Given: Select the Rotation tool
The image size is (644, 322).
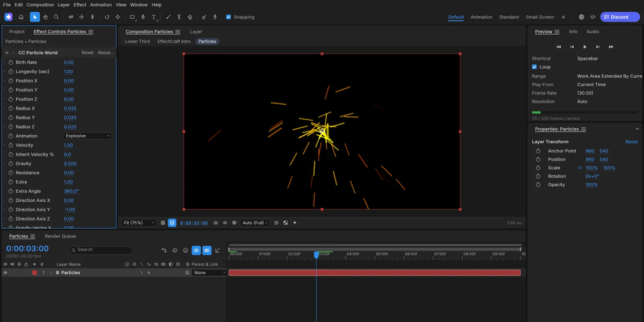Looking at the screenshot, I should pos(107,17).
